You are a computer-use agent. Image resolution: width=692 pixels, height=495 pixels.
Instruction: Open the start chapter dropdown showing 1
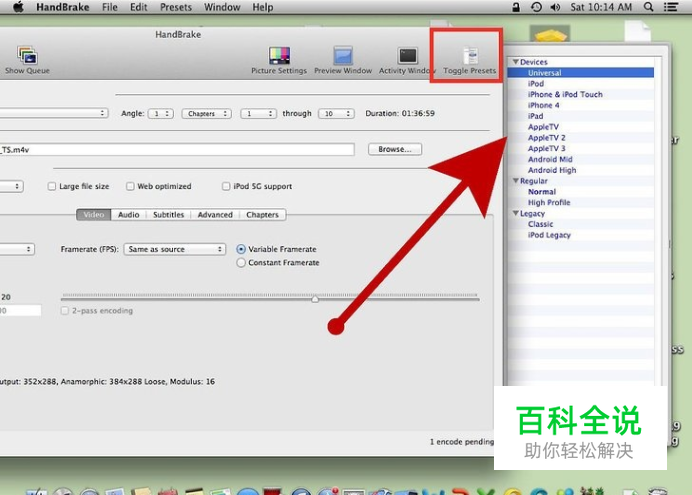click(259, 114)
